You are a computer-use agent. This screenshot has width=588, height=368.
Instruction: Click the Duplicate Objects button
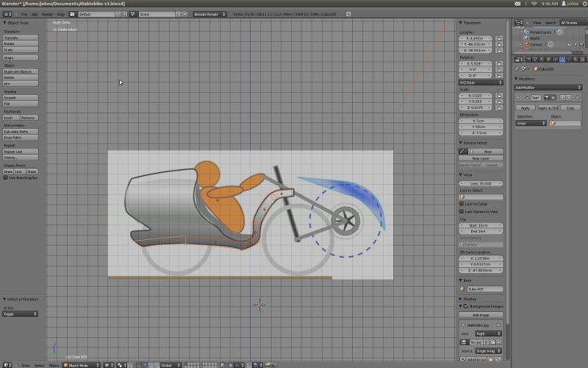click(x=20, y=71)
